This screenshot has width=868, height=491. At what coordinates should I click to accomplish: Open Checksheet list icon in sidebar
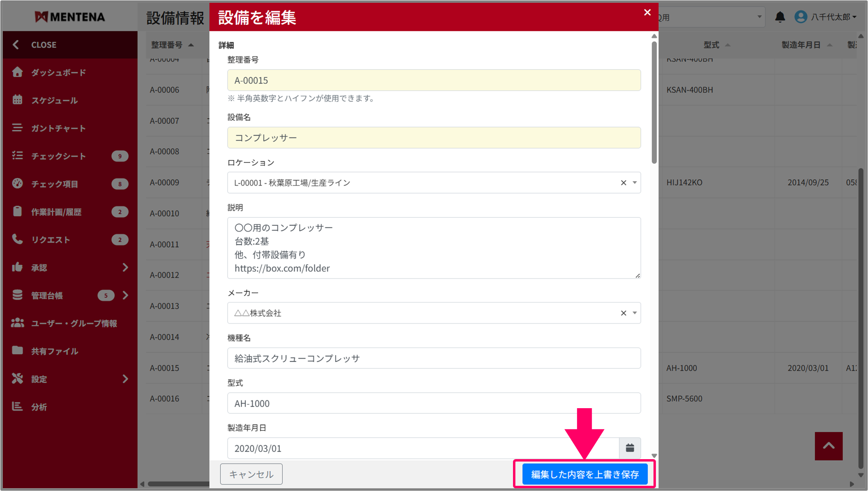tap(17, 156)
